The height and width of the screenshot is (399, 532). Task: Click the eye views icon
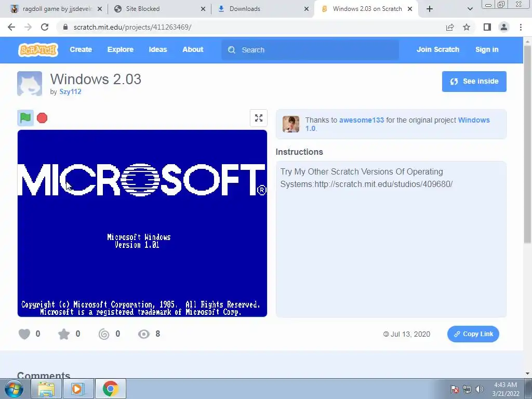pyautogui.click(x=144, y=334)
